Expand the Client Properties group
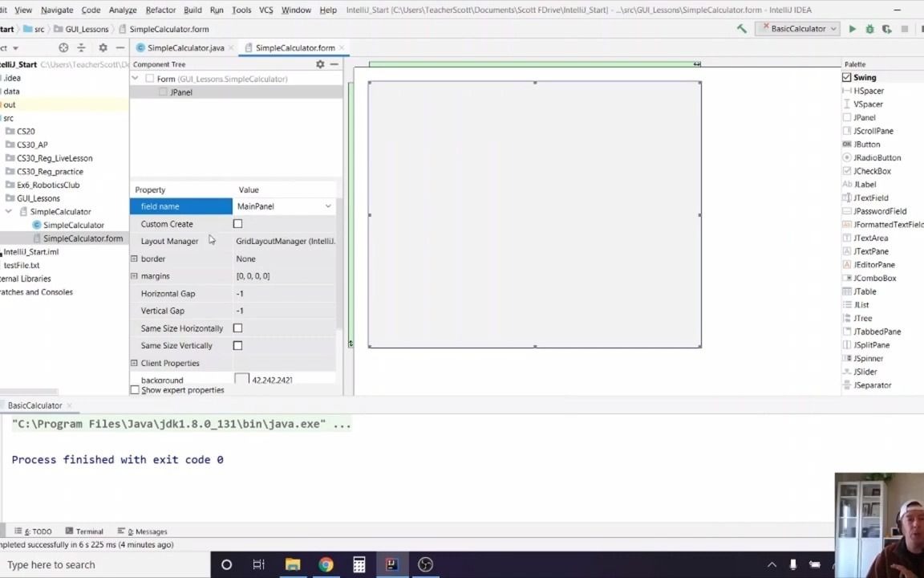Screen dimensions: 924x578 [134, 363]
